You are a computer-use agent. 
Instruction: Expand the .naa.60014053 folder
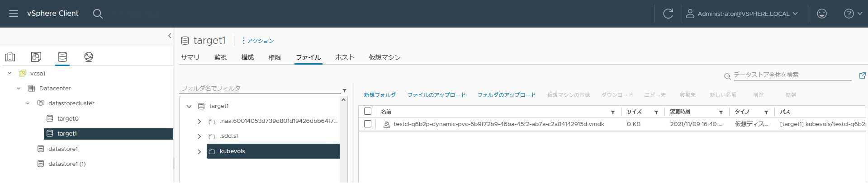tap(199, 122)
